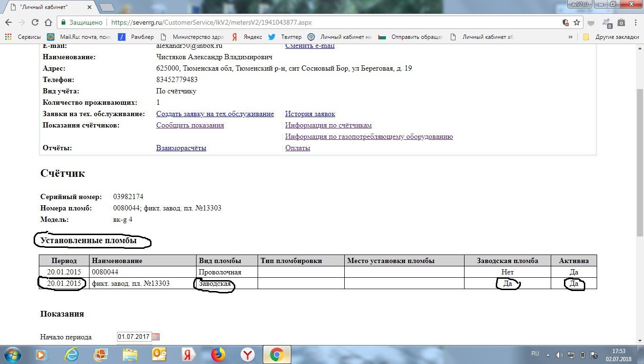This screenshot has width=644, height=364.
Task: Open Firefox from the taskbar
Action: pos(218,355)
